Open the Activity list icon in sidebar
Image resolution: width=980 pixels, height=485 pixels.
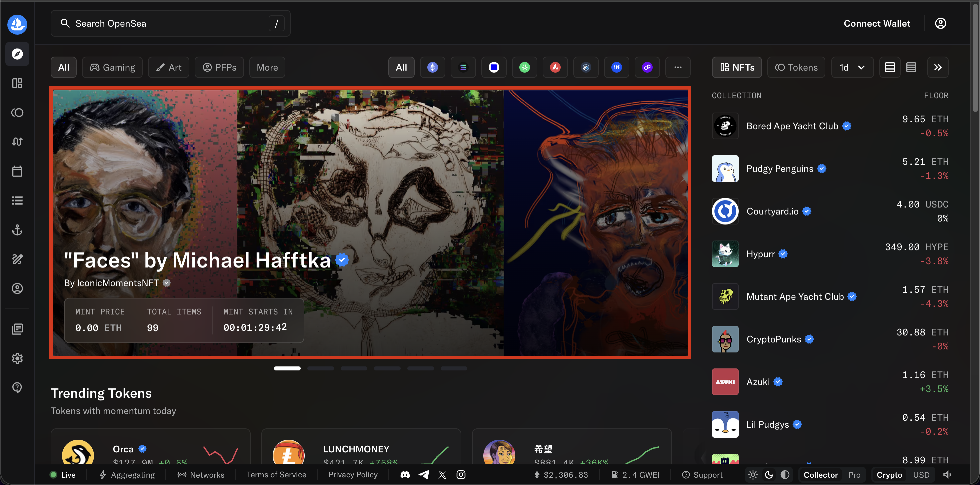tap(17, 200)
